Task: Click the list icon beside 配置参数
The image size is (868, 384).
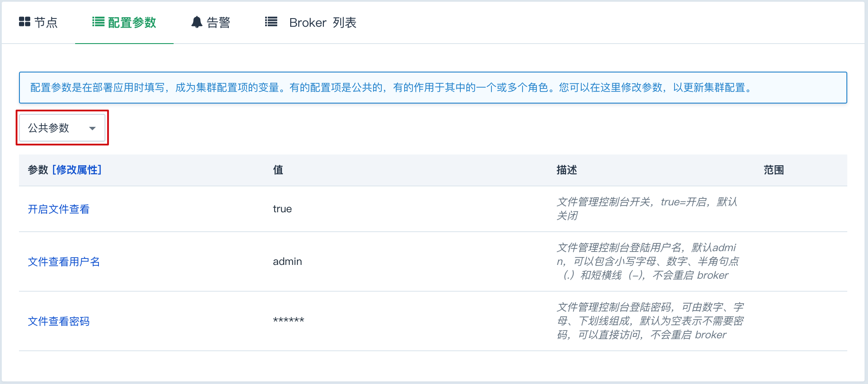Action: tap(98, 22)
